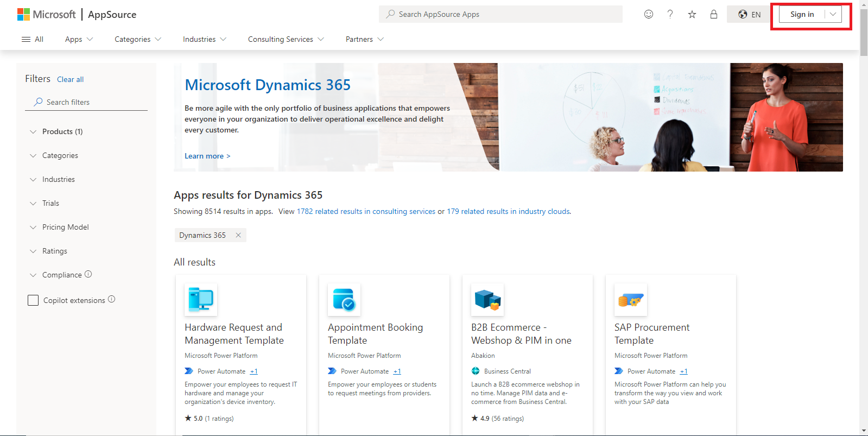Screen dimensions: 868x436
Task: Click Clear all filters link
Action: pos(71,79)
